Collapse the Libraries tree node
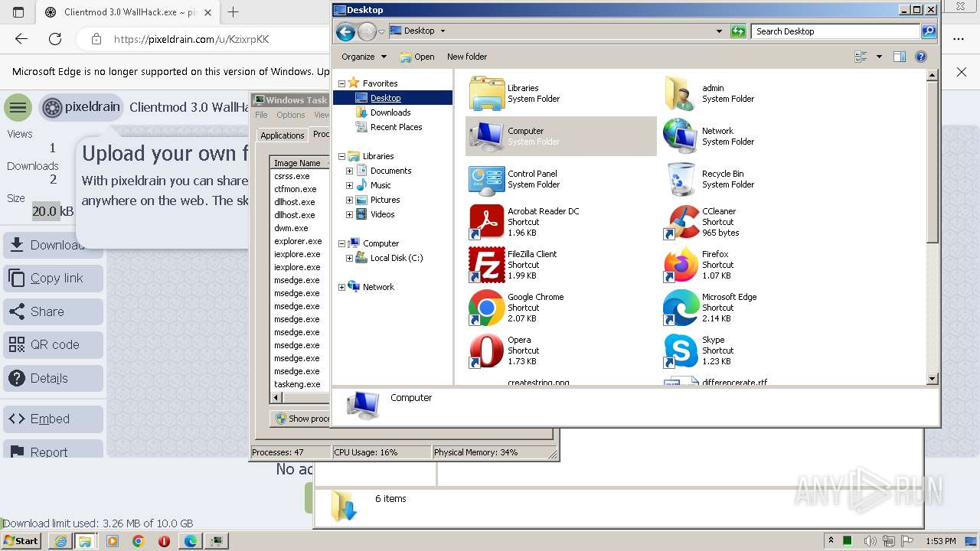Image resolution: width=980 pixels, height=551 pixels. [341, 156]
